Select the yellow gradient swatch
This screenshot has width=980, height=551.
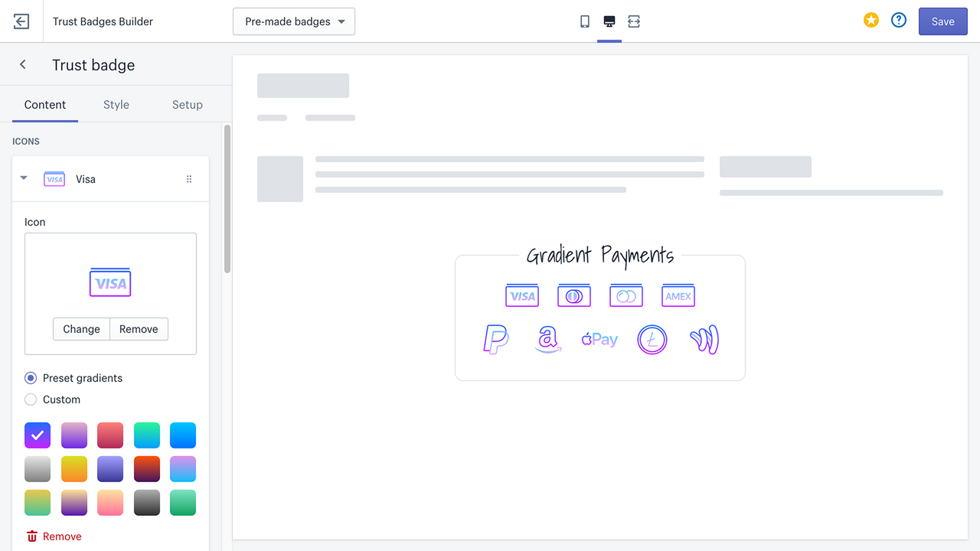pos(73,468)
